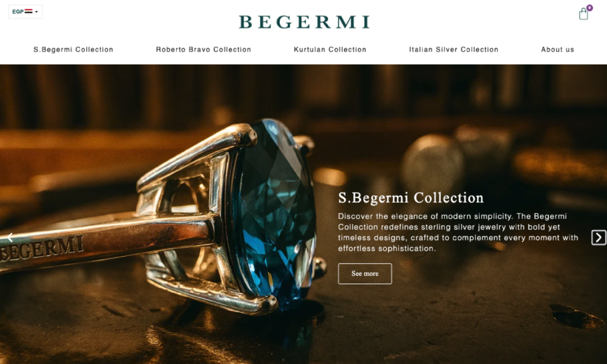Select Kurtulan Collection in navigation

tap(330, 50)
